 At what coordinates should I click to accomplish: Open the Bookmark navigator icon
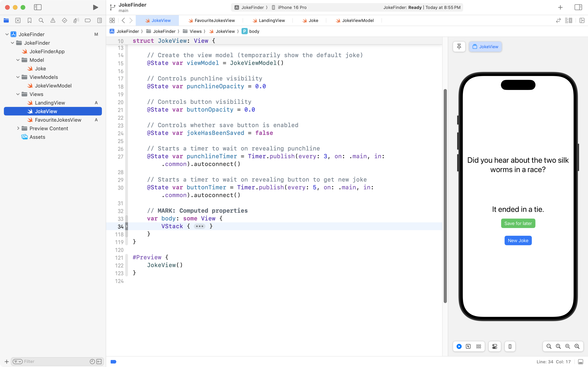[x=30, y=20]
